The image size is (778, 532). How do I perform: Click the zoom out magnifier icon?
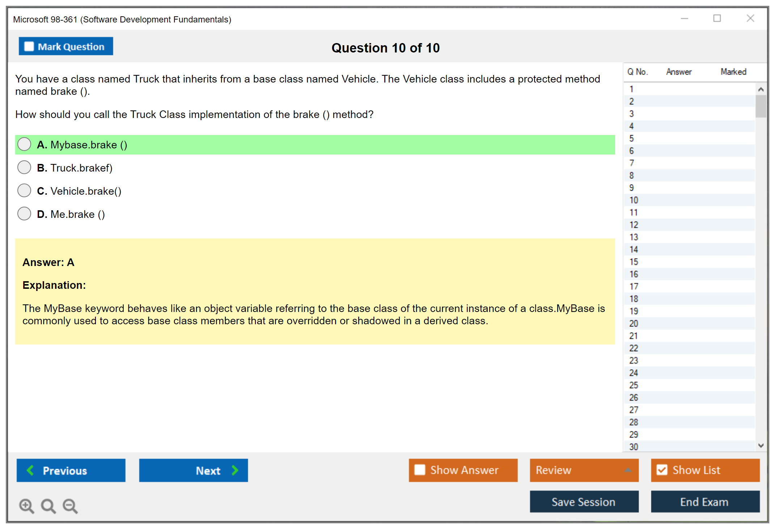[x=70, y=506]
